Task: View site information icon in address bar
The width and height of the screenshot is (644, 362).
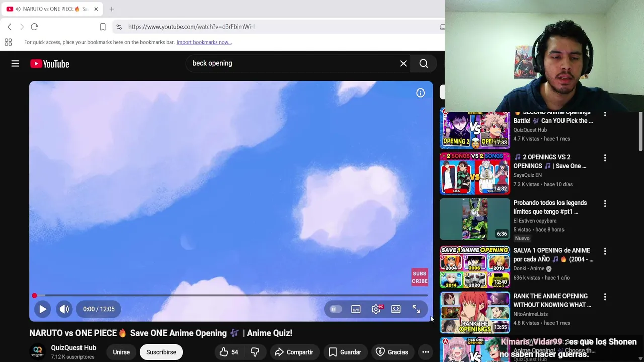Action: tap(118, 27)
